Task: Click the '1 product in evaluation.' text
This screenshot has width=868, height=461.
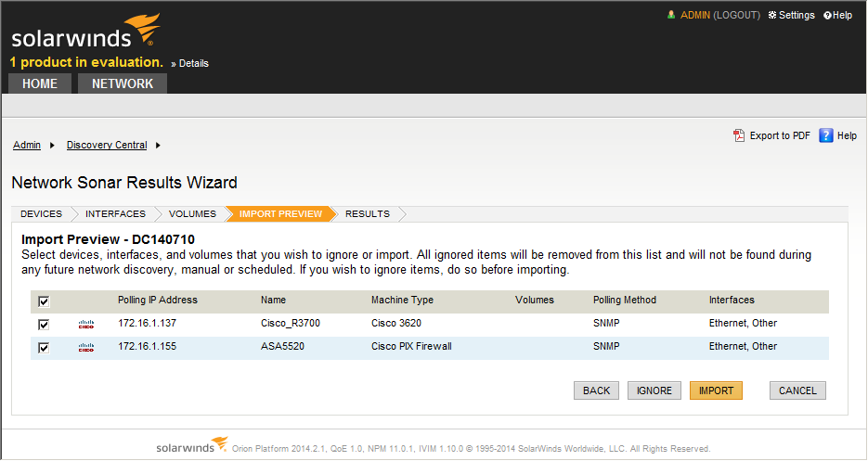Action: click(86, 62)
